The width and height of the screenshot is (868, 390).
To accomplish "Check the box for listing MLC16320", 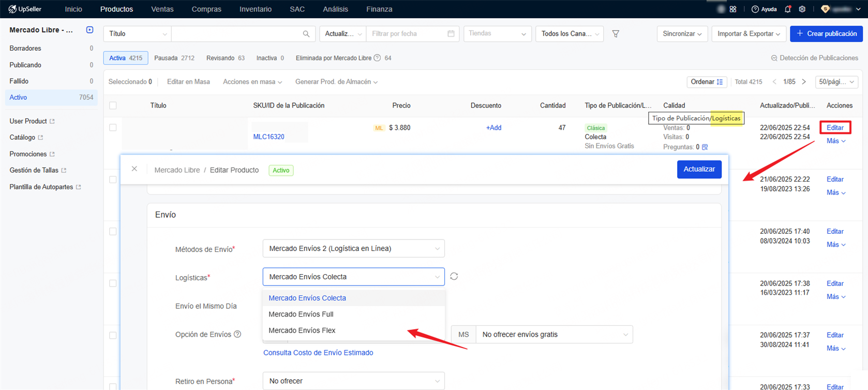I will pyautogui.click(x=113, y=128).
